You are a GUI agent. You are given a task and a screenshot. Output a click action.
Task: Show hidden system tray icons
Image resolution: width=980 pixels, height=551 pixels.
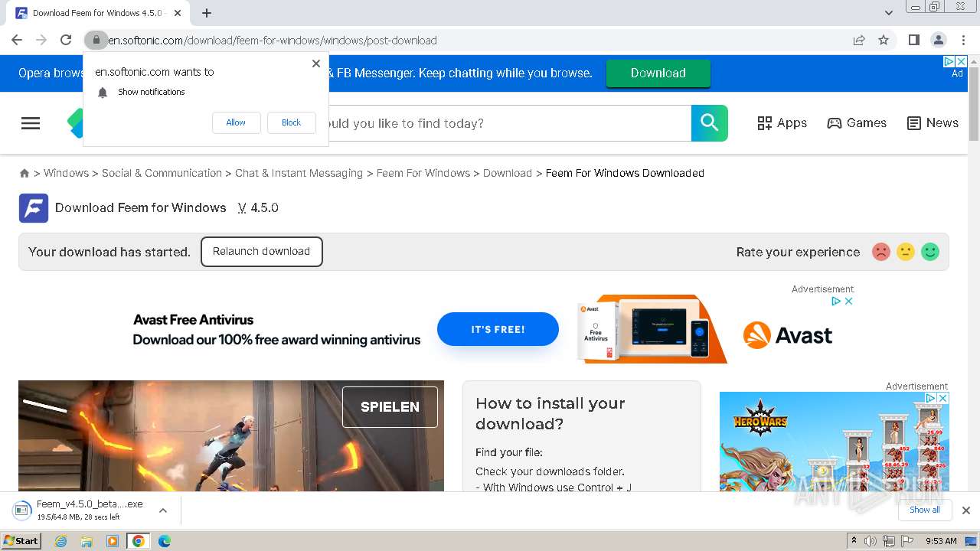click(x=854, y=541)
